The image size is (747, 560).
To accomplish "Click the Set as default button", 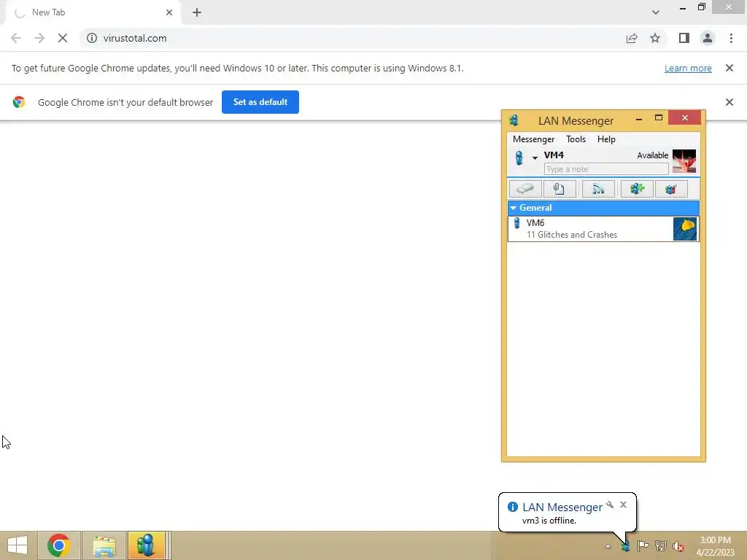I will 260,102.
